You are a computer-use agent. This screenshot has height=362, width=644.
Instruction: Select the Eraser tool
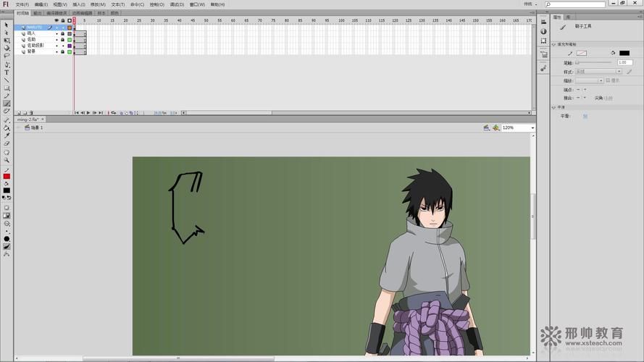(x=7, y=143)
